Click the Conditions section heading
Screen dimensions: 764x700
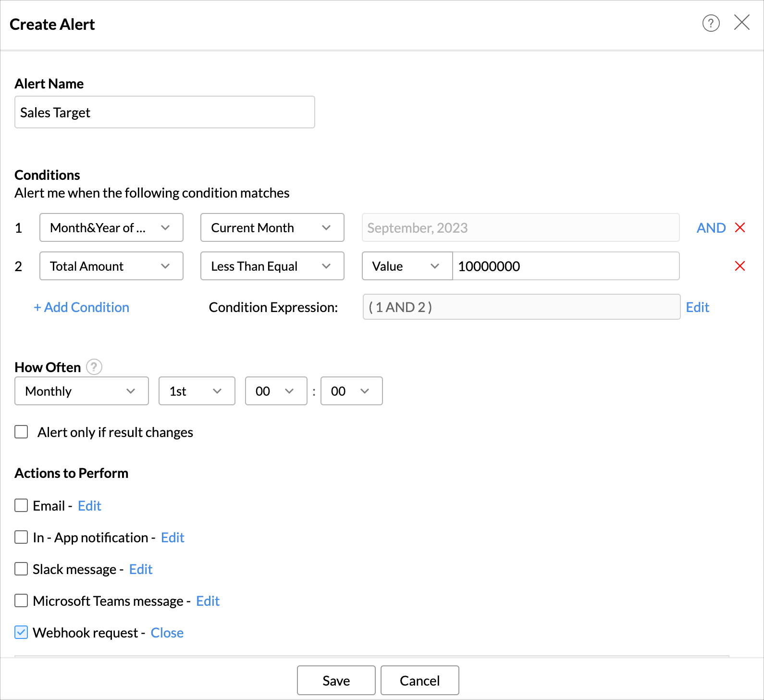pyautogui.click(x=48, y=175)
